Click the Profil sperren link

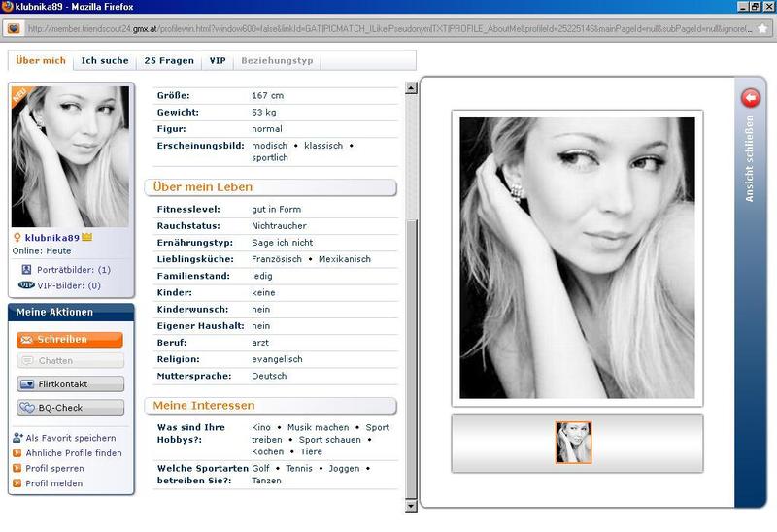click(x=55, y=468)
